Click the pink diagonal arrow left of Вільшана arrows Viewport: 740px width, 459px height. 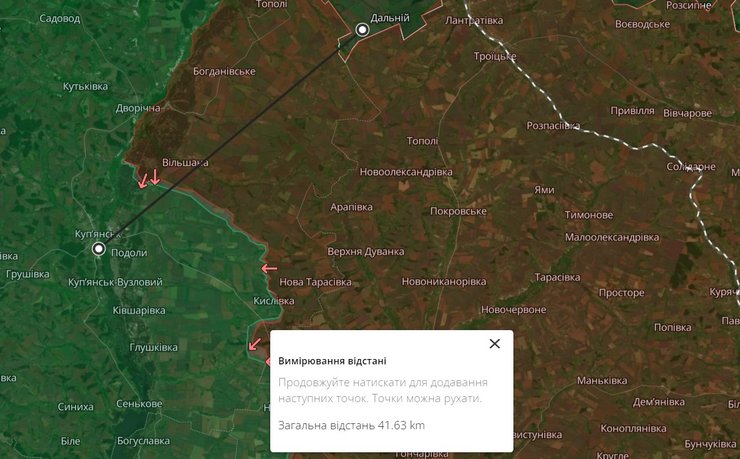click(143, 181)
